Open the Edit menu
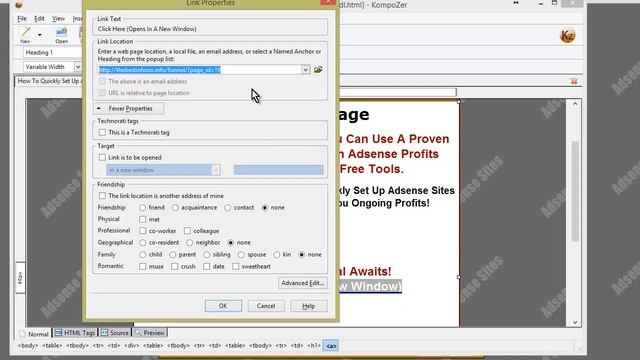This screenshot has width=640, height=360. [39, 18]
